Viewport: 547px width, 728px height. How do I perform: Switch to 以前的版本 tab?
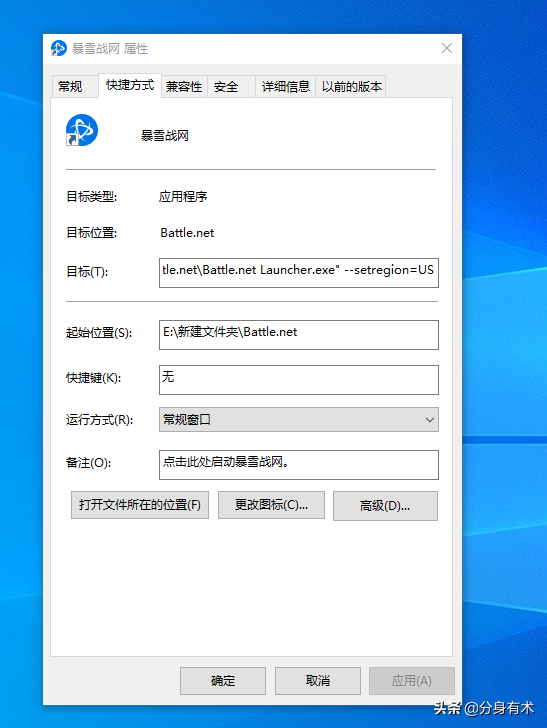click(x=351, y=87)
